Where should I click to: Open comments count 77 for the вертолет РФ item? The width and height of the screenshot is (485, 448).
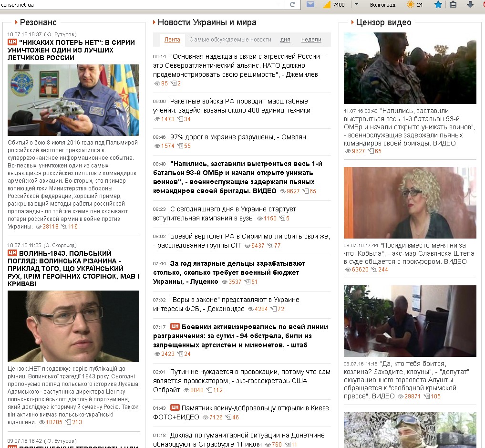tap(274, 245)
